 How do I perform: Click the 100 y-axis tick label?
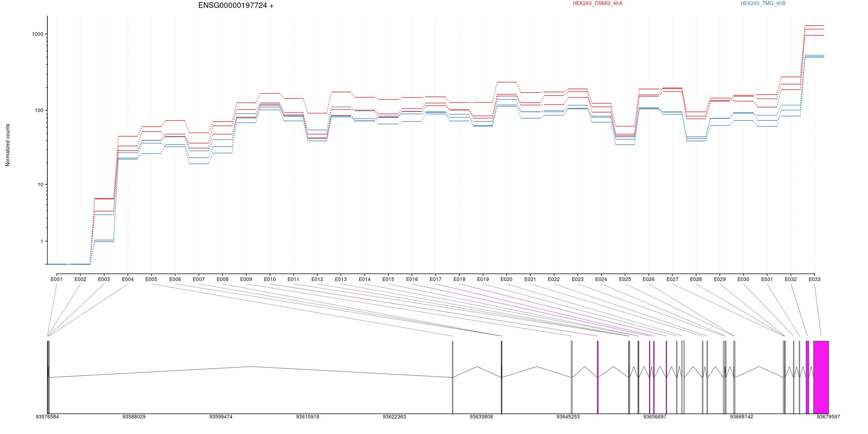[x=39, y=110]
